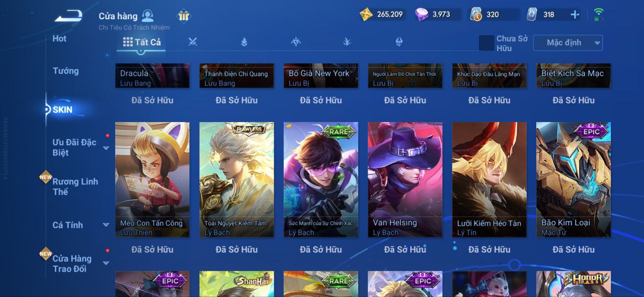Filter skins by crossed swords icon
Image resolution: width=644 pixels, height=297 pixels.
[193, 42]
